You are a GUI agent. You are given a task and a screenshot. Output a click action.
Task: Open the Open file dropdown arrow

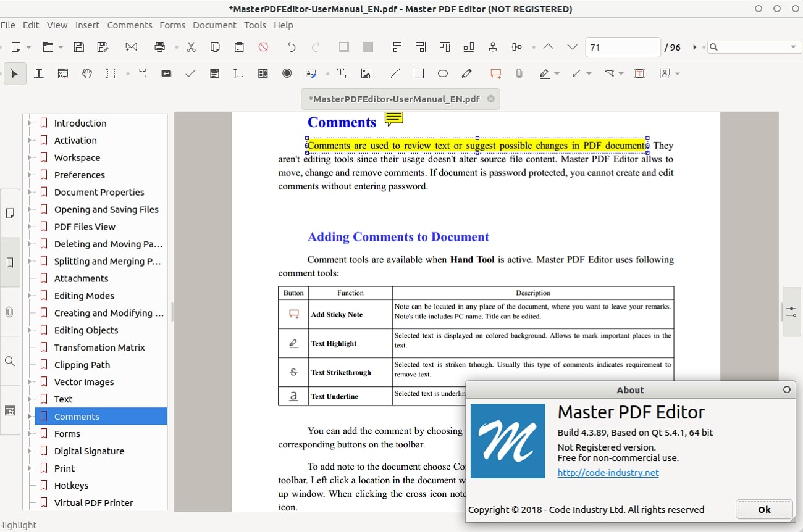tap(61, 47)
